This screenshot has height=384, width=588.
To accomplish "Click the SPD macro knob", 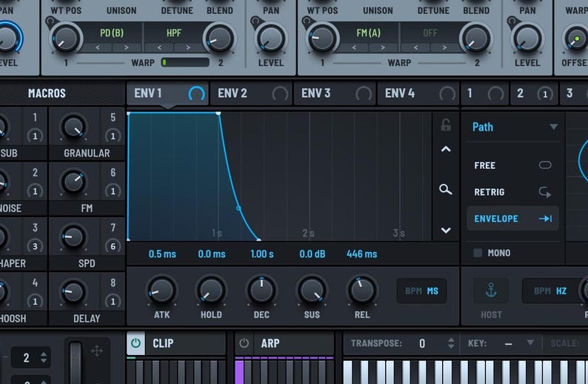I will (x=73, y=237).
